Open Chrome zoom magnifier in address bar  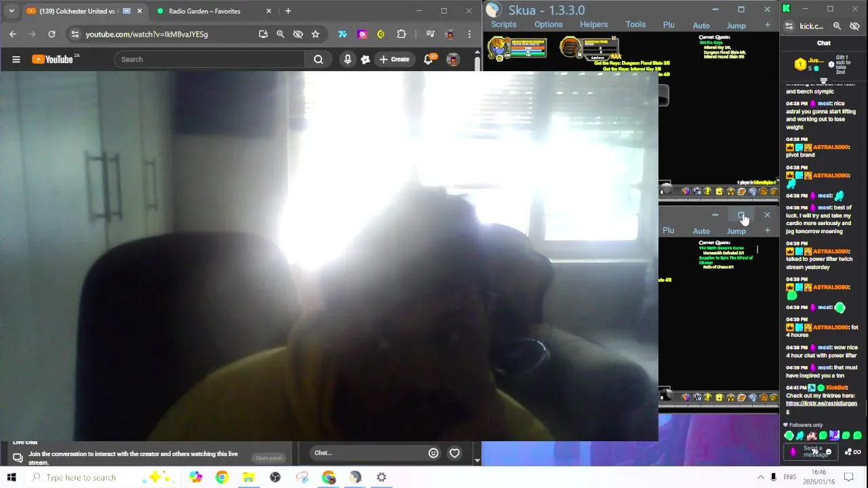pyautogui.click(x=280, y=34)
